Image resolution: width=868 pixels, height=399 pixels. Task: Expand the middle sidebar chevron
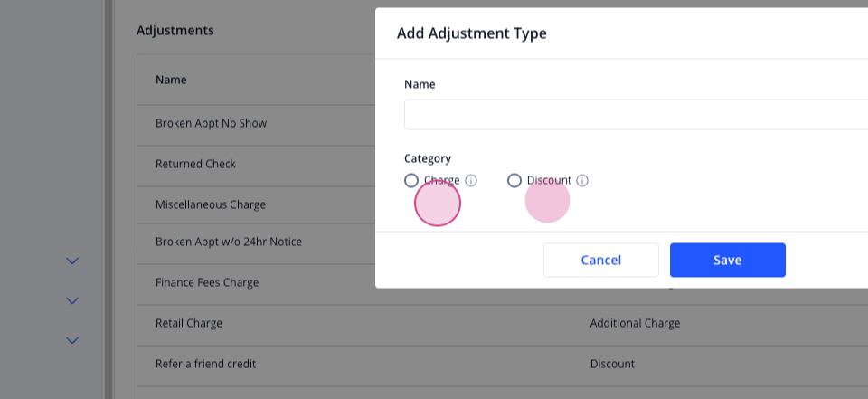point(72,300)
